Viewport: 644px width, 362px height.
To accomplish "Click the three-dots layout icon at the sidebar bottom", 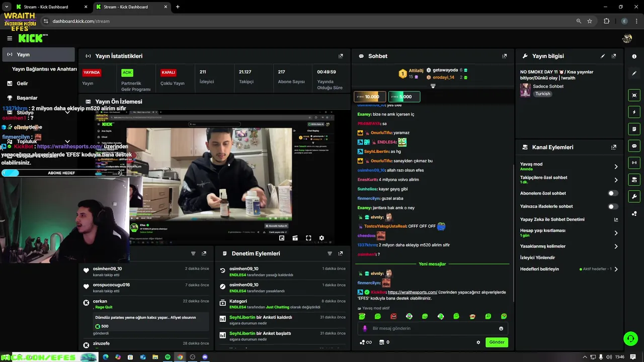I will tap(634, 214).
